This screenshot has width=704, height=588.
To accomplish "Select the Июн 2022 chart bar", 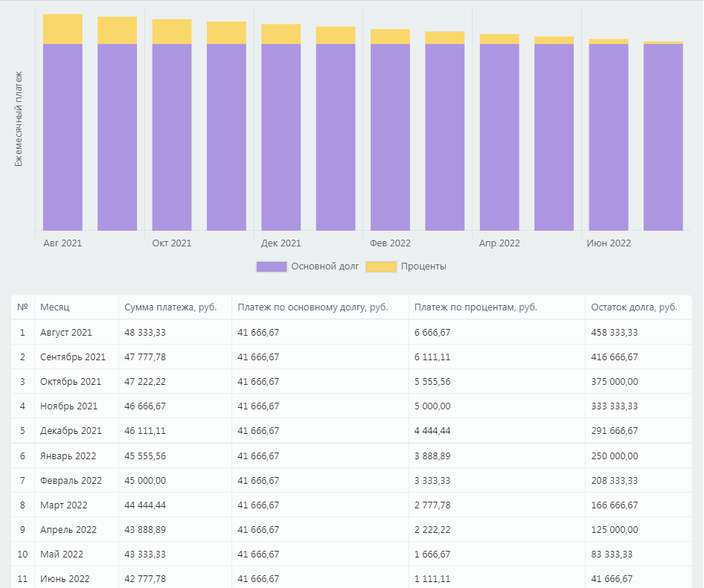I will tap(608, 135).
